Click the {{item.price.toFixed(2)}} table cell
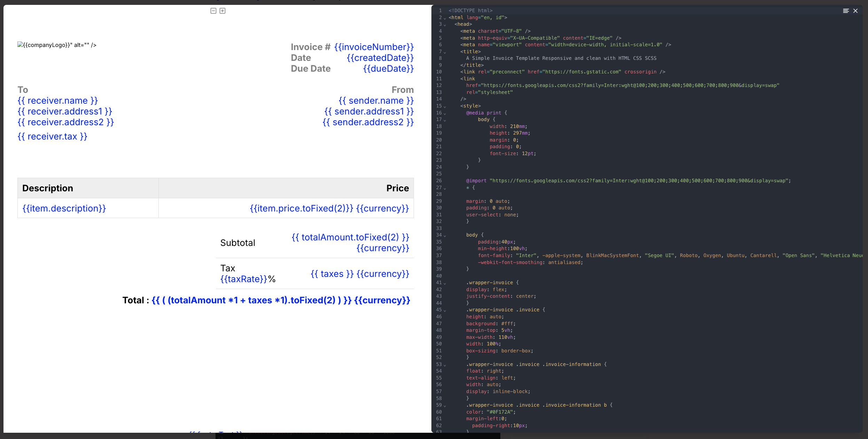Viewport: 868px width, 439px height. 286,208
